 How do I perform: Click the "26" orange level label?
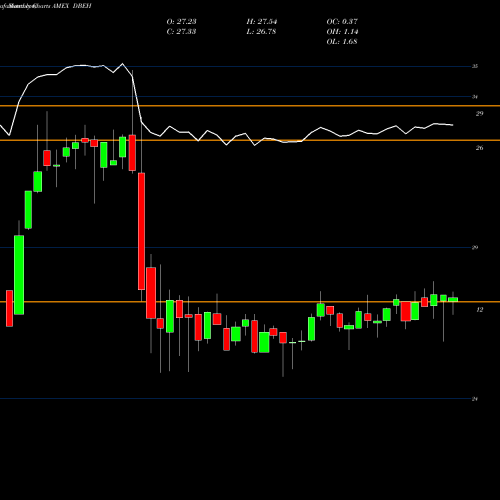(479, 148)
